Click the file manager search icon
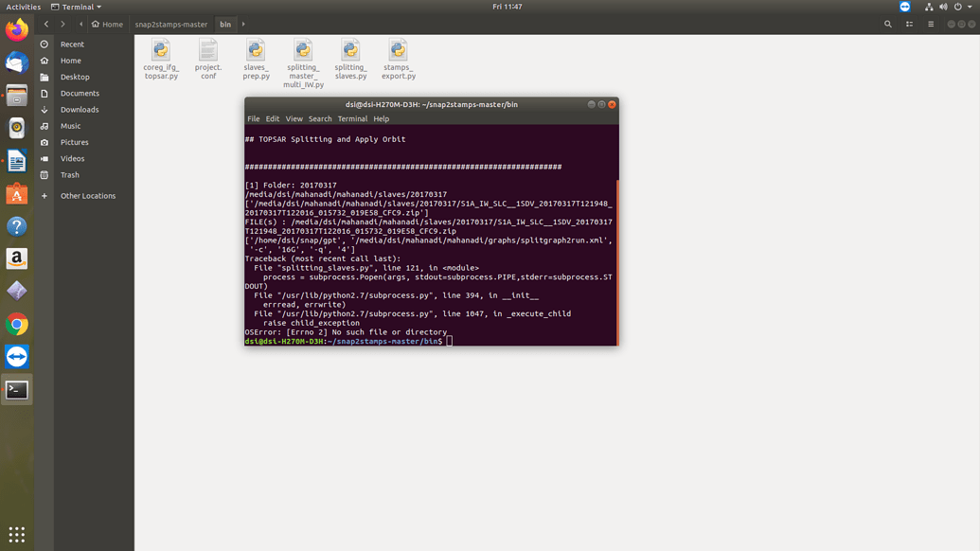This screenshot has width=980, height=551. pos(887,25)
